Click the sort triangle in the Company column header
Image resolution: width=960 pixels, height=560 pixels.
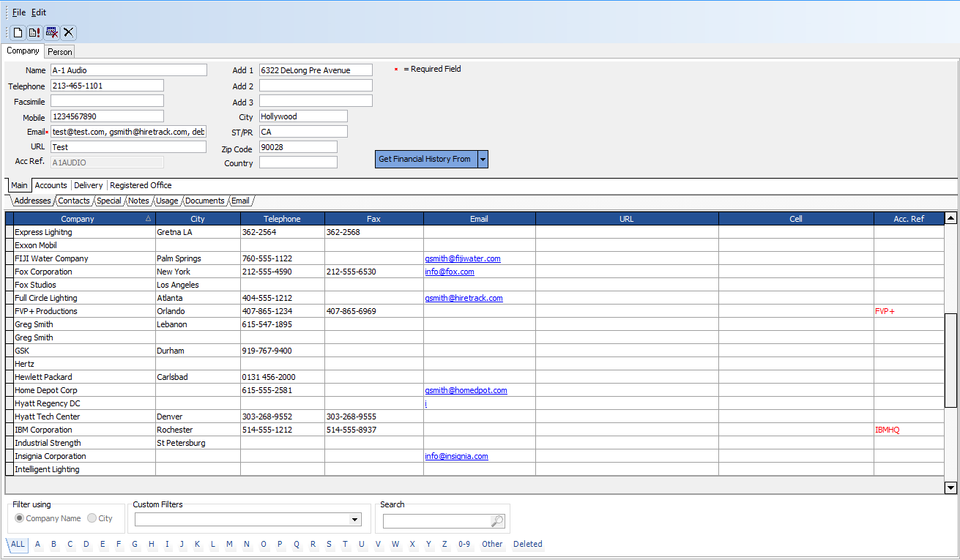pos(149,219)
